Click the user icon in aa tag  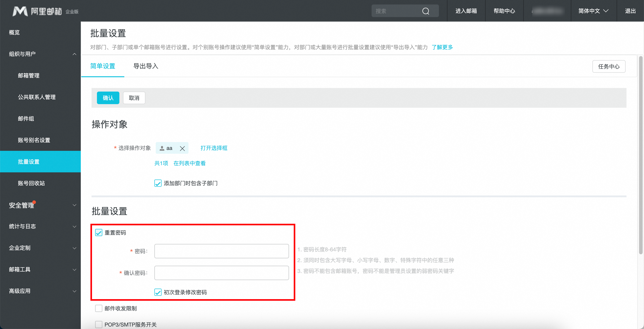(x=162, y=148)
